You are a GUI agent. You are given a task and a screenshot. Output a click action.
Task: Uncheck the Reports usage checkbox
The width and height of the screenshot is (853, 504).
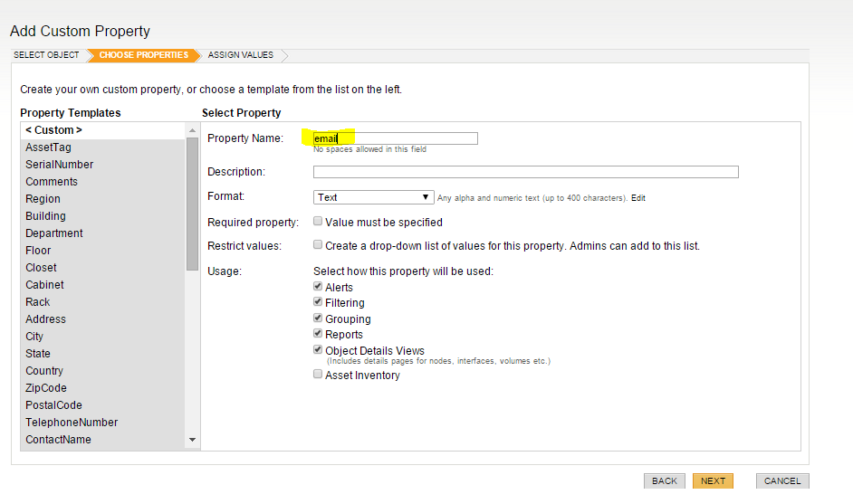point(318,333)
